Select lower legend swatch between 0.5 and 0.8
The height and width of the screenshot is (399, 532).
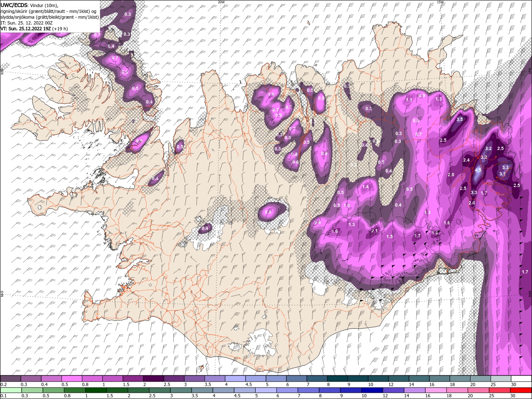tap(53, 390)
